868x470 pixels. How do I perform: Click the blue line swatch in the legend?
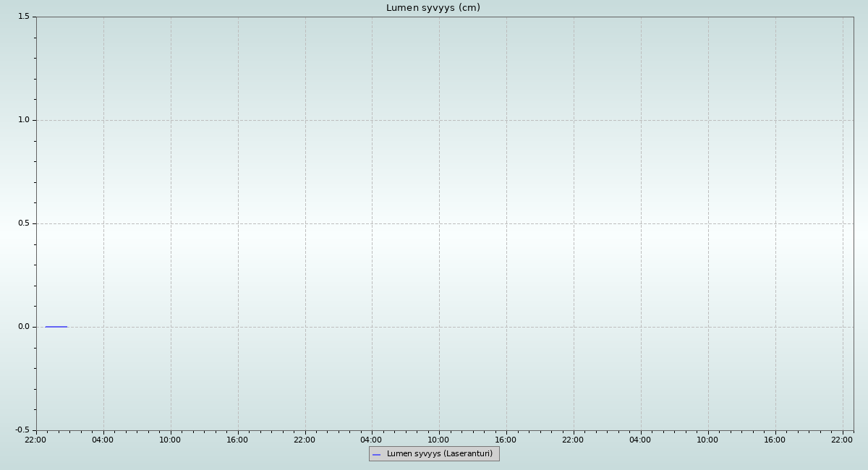(376, 455)
